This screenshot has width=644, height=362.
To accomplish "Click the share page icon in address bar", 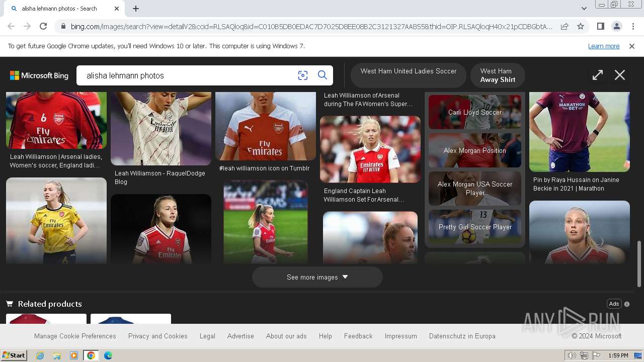I will 565,26.
